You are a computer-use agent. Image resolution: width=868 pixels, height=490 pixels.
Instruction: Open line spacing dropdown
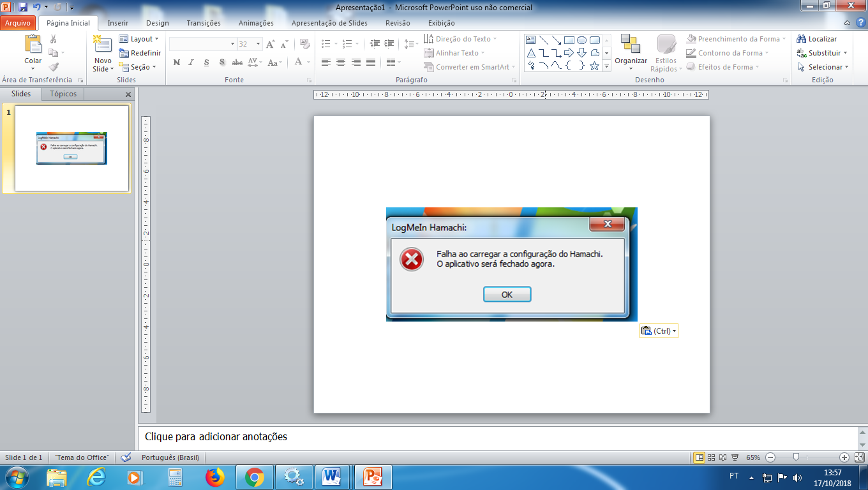point(412,44)
